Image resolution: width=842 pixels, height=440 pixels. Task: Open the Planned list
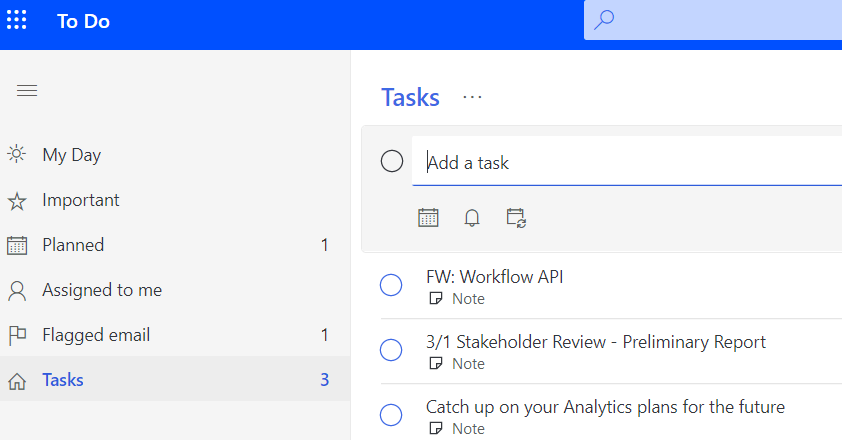pos(73,245)
